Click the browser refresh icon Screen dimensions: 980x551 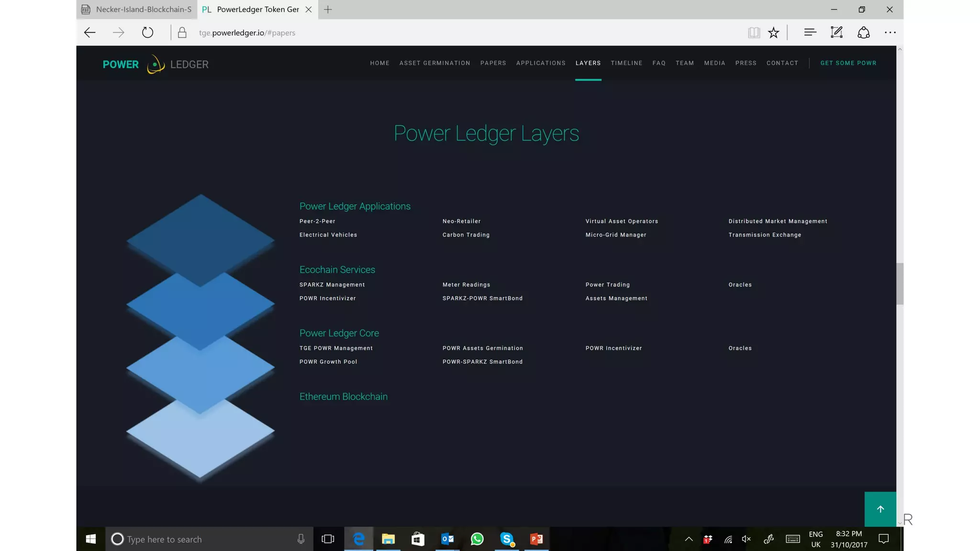click(147, 33)
